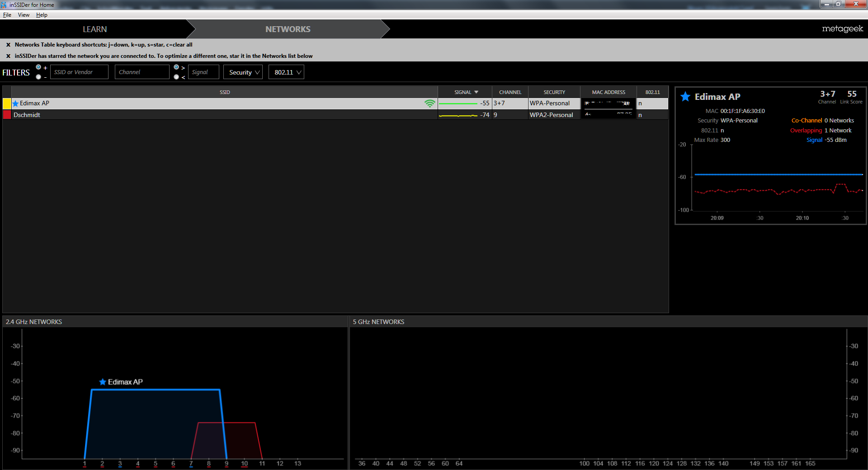Open the File menu
Screen dimensions: 868x470
[x=7, y=15]
